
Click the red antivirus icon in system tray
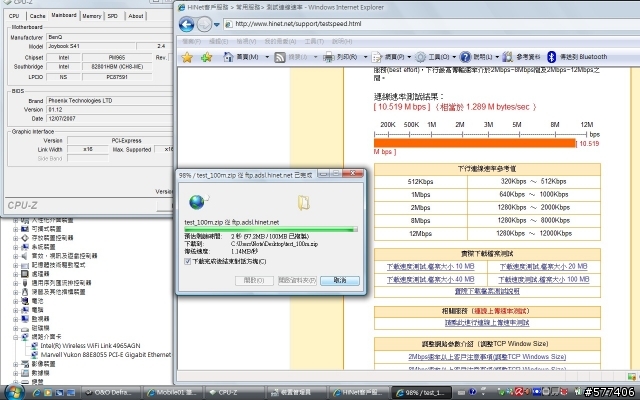tap(519, 392)
